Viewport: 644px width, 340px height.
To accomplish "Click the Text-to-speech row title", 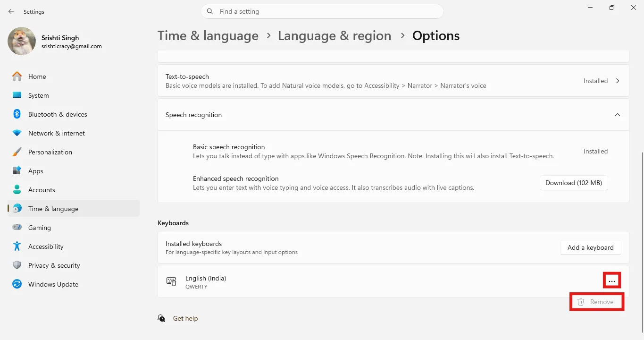I will pos(187,76).
